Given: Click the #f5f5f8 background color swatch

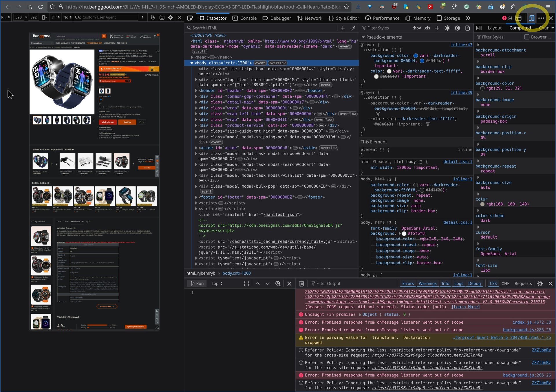Looking at the screenshot, I should coord(404,234).
